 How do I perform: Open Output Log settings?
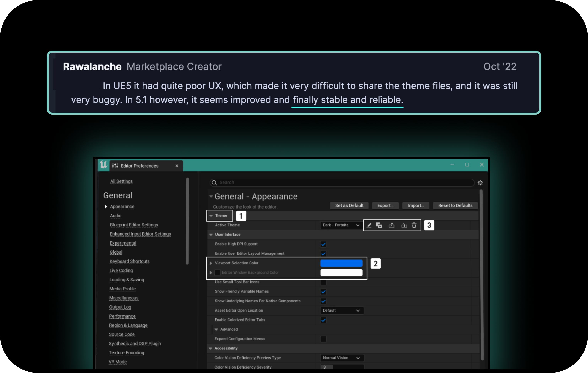coord(120,307)
